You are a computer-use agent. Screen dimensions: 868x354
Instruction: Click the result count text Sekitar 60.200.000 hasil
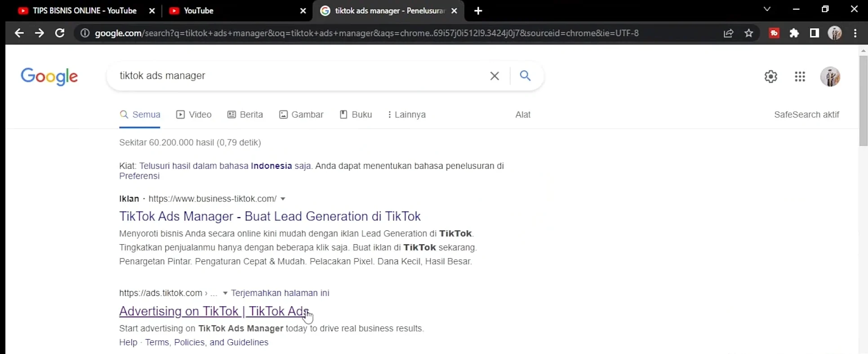(x=190, y=143)
